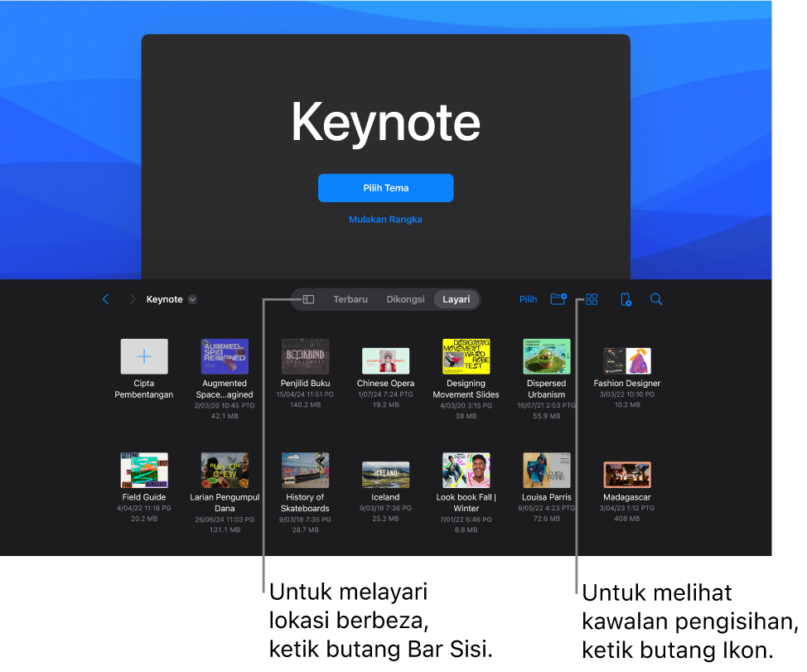807x672 pixels.
Task: Click the Cipta Pembentangan plus tile
Action: (x=144, y=356)
